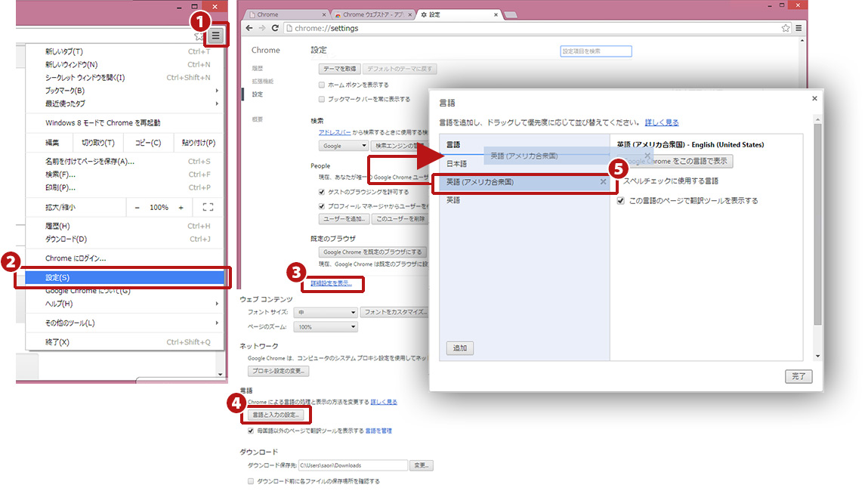
Task: Go back using the settings window back arrow
Action: click(x=249, y=28)
